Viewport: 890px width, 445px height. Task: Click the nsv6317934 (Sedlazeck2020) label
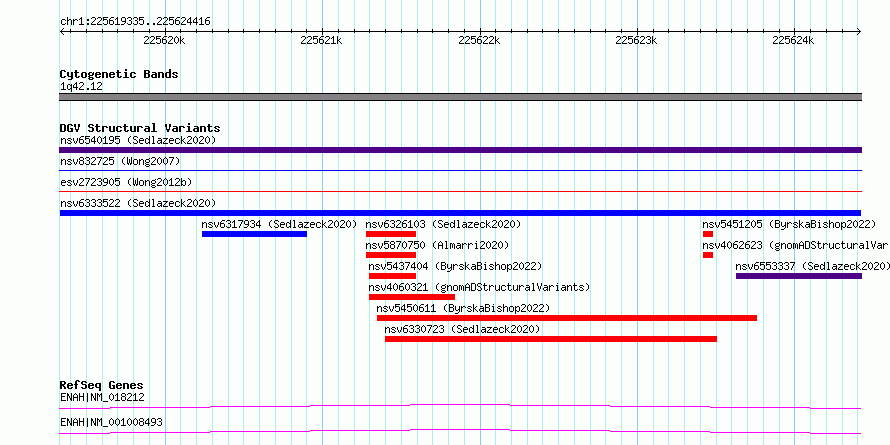[279, 224]
